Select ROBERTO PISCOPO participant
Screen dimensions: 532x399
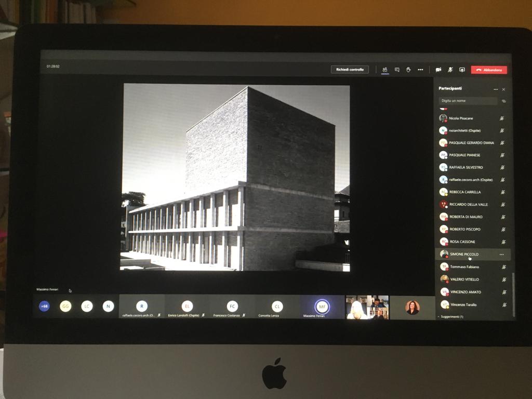473,229
